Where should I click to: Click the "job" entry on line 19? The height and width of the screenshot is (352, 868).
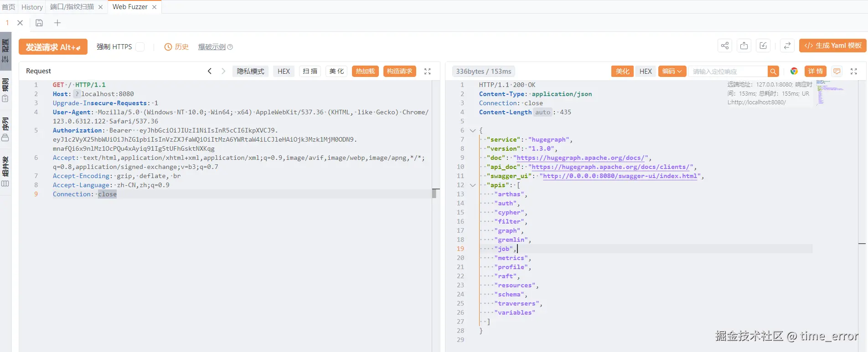[x=503, y=249]
